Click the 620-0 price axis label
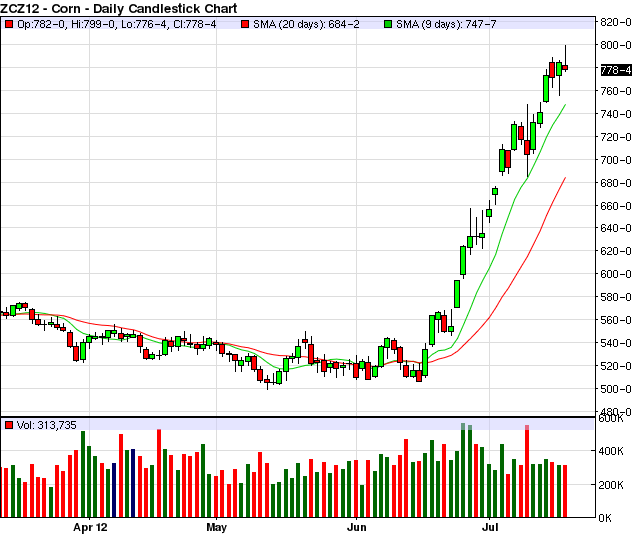The image size is (640, 536). (616, 251)
